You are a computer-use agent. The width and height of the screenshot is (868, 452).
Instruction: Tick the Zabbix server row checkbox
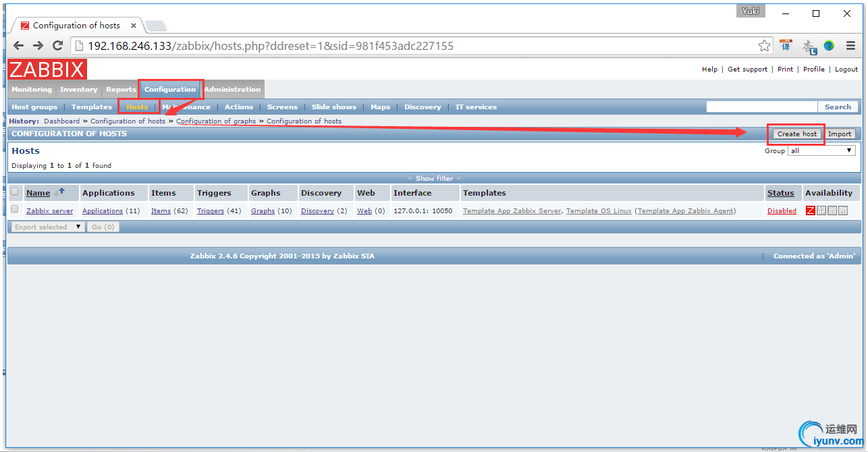pos(15,210)
